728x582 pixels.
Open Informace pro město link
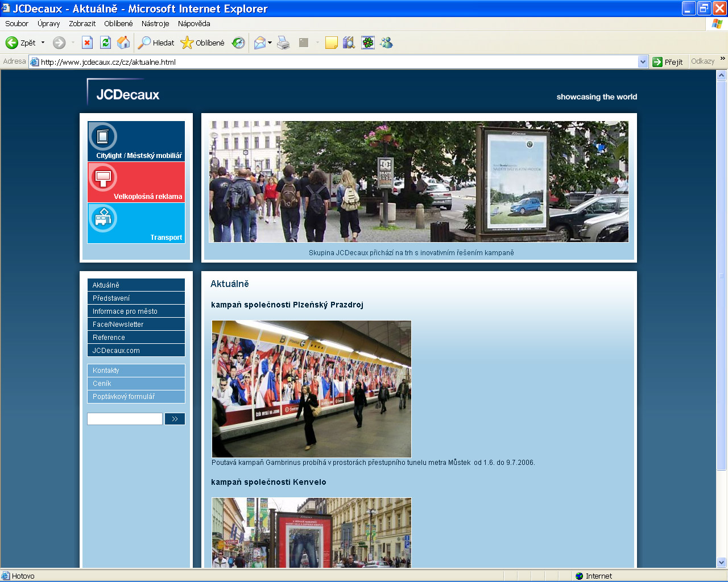coord(136,311)
